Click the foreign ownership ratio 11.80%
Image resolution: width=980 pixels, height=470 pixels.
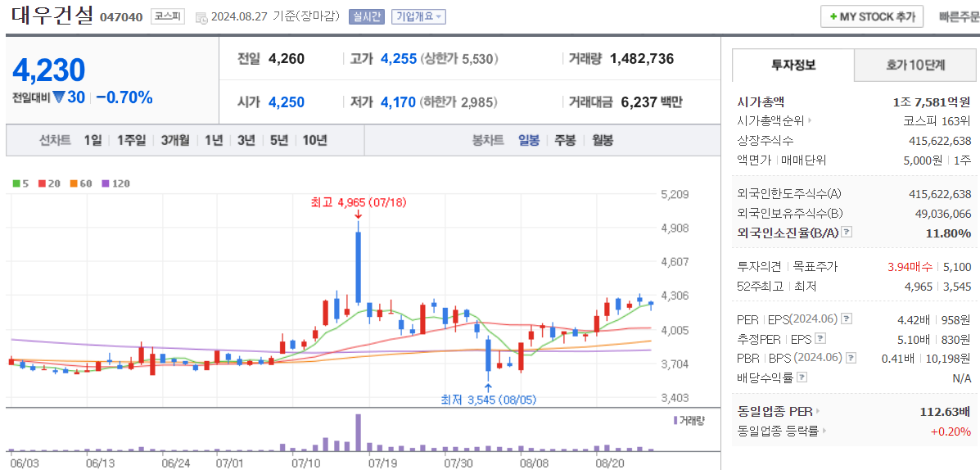tap(949, 233)
